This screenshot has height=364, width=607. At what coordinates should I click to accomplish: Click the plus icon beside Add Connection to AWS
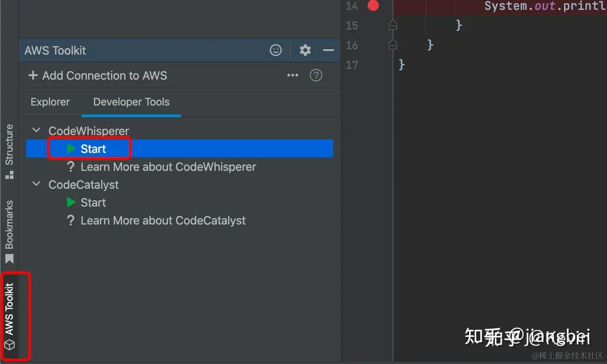[33, 75]
